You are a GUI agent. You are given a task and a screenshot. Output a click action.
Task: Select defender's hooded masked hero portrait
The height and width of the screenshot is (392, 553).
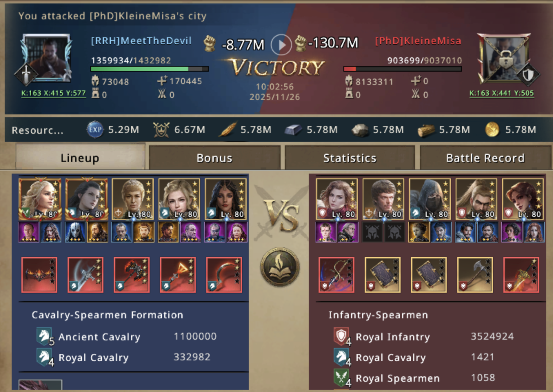(430, 199)
